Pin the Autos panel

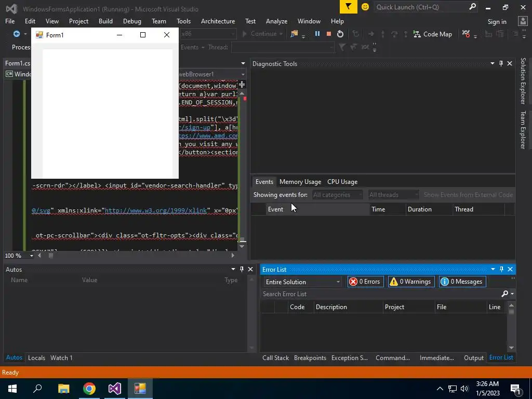click(242, 269)
